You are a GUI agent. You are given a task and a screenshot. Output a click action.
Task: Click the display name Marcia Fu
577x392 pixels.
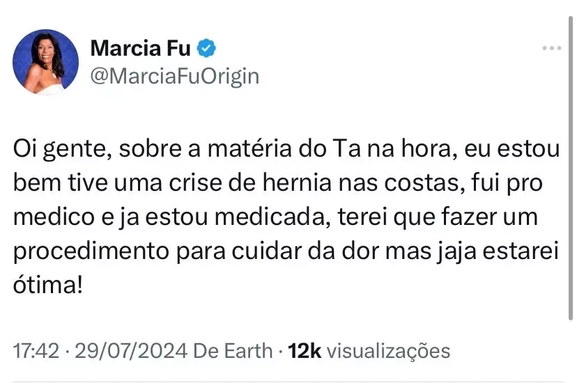tap(141, 48)
